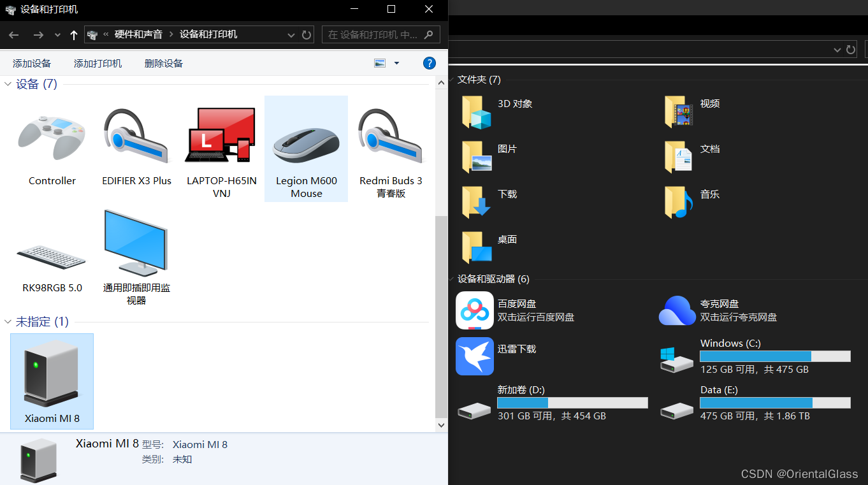This screenshot has width=868, height=485.
Task: Click 删除设备 in the toolbar
Action: [164, 63]
